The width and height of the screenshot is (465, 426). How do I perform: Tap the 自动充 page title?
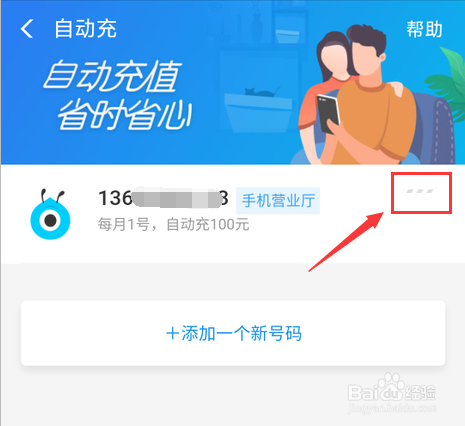[x=86, y=29]
